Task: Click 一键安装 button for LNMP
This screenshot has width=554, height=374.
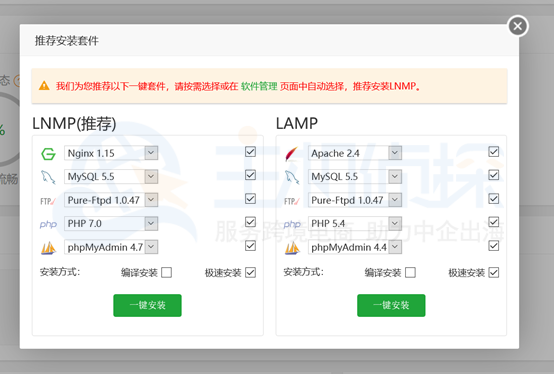Action: tap(147, 305)
